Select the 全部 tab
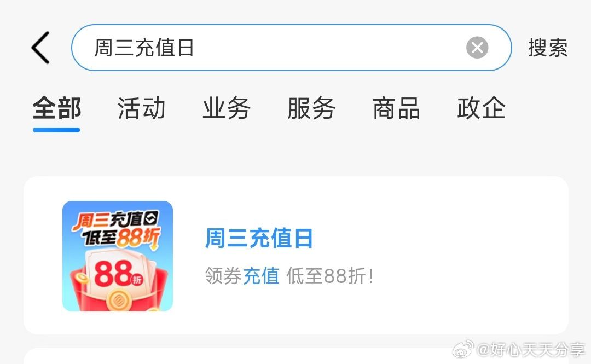591x364 pixels. point(56,108)
